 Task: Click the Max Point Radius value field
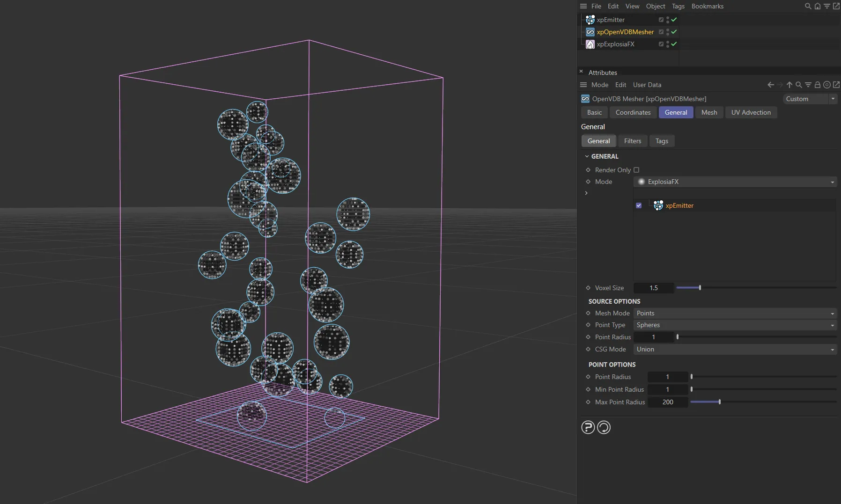pos(667,402)
